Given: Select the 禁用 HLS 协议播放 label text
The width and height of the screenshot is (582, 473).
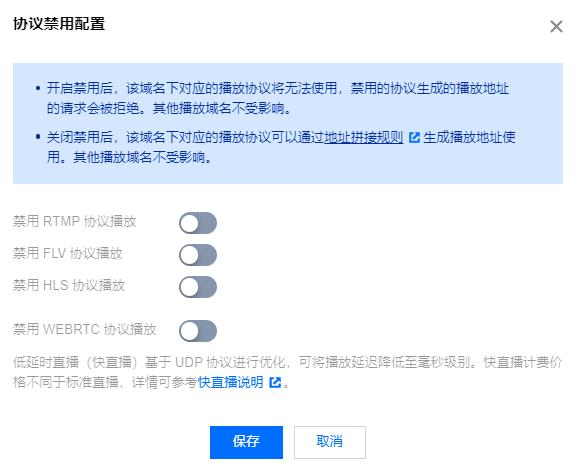Looking at the screenshot, I should (69, 286).
